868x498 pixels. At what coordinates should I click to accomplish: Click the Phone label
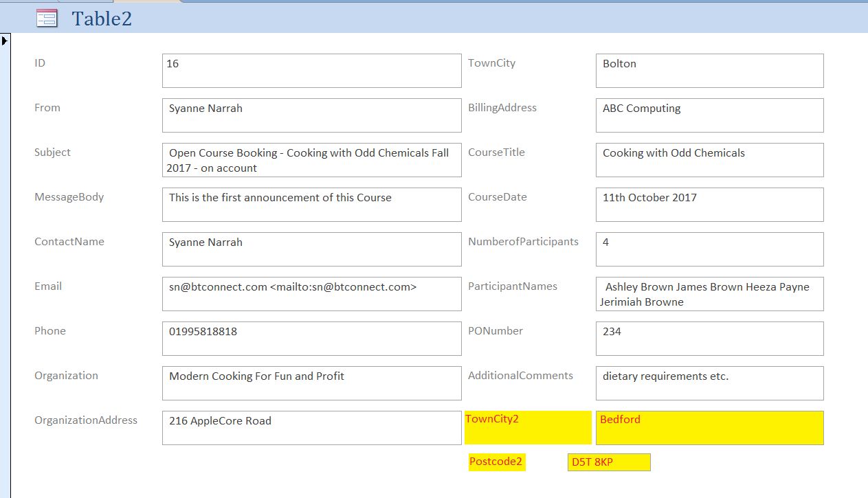pyautogui.click(x=50, y=331)
